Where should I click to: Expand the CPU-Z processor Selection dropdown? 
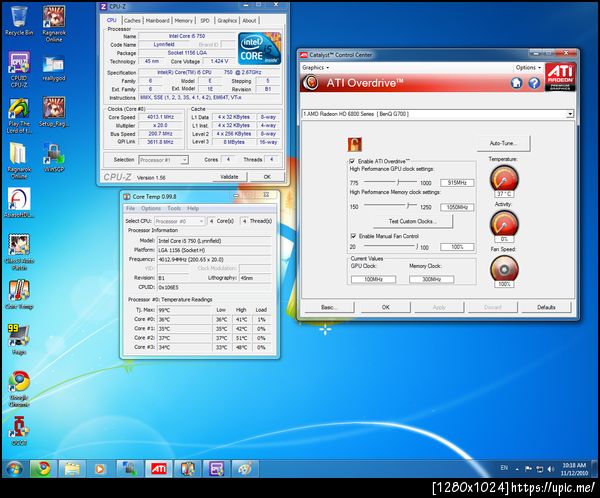point(184,160)
